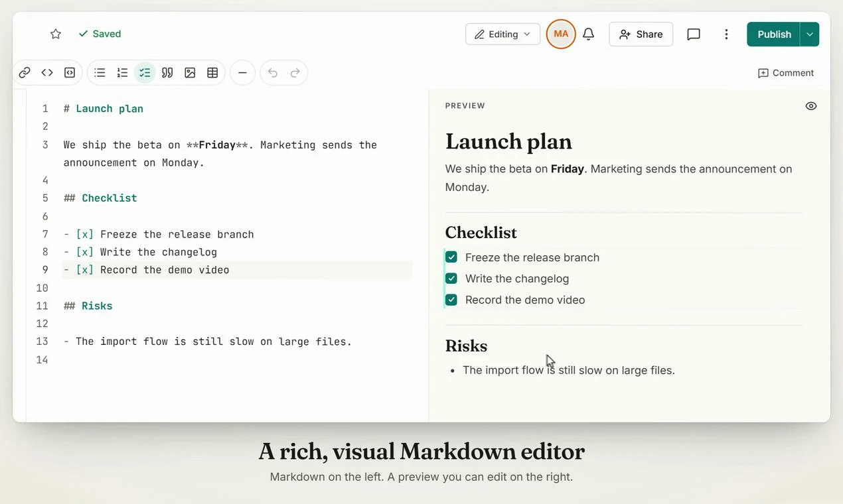Viewport: 843px width, 504px height.
Task: Insert an image
Action: pos(190,73)
